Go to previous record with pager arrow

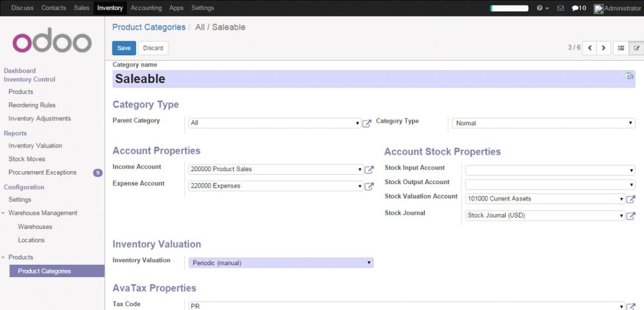click(589, 48)
